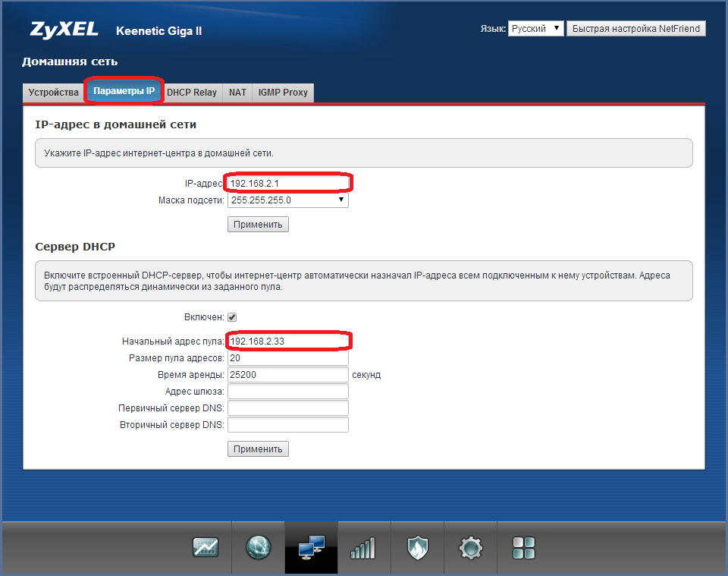Viewport: 728px width, 576px height.
Task: Click the IP address input field
Action: pyautogui.click(x=288, y=183)
